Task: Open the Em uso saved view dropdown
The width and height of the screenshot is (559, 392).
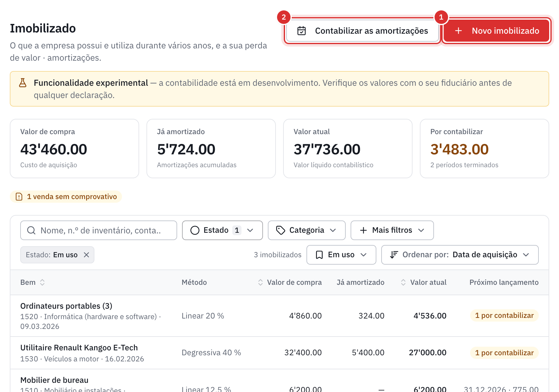Action: click(341, 255)
